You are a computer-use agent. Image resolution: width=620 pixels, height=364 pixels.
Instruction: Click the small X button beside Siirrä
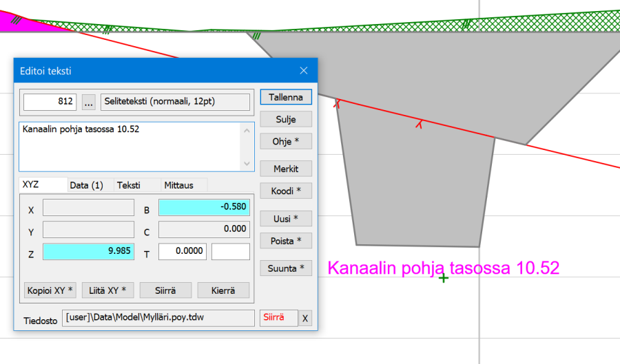tap(305, 318)
